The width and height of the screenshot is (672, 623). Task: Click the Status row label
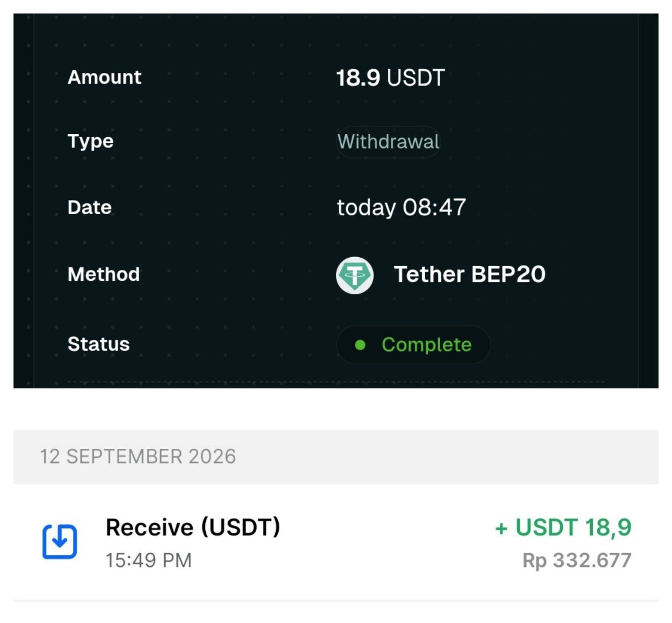pyautogui.click(x=99, y=344)
